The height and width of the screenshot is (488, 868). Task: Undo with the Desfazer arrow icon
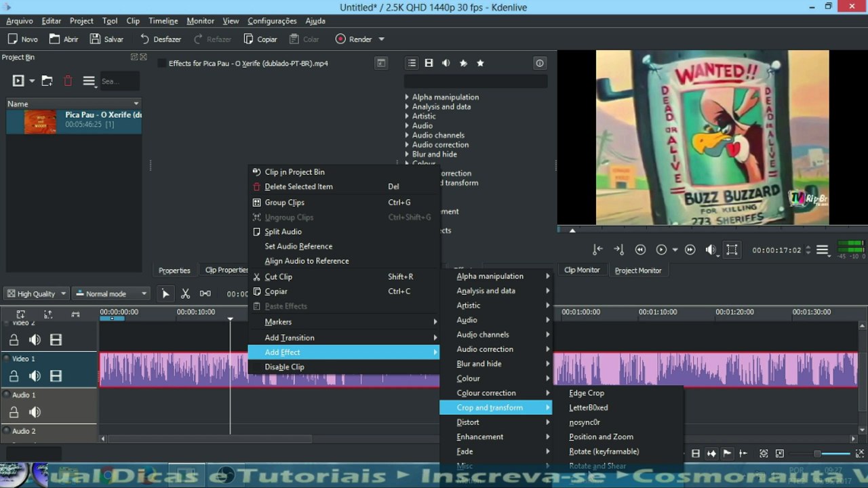pos(144,39)
